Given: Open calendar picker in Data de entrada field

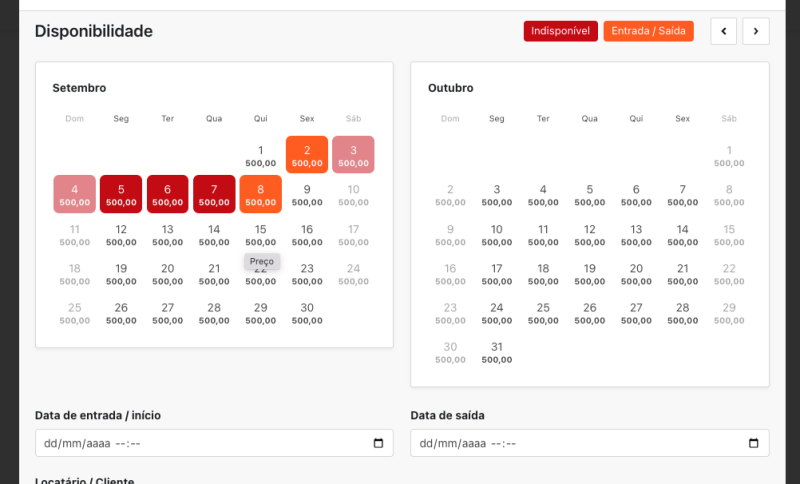Looking at the screenshot, I should 378,443.
